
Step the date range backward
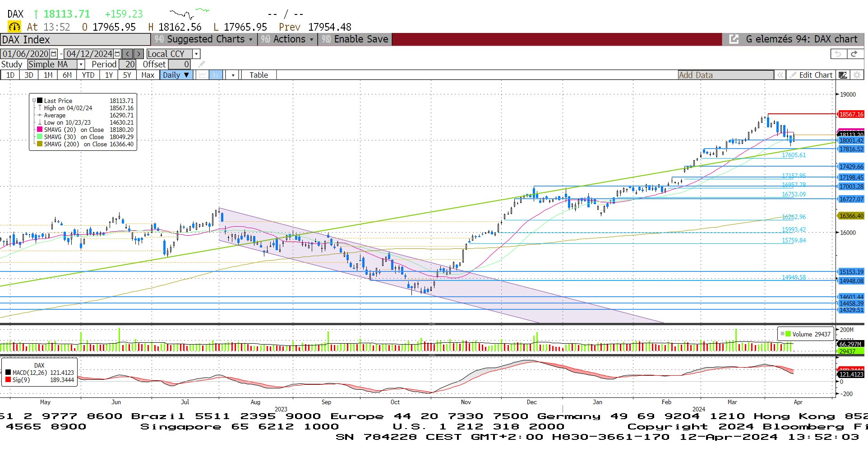tap(128, 54)
